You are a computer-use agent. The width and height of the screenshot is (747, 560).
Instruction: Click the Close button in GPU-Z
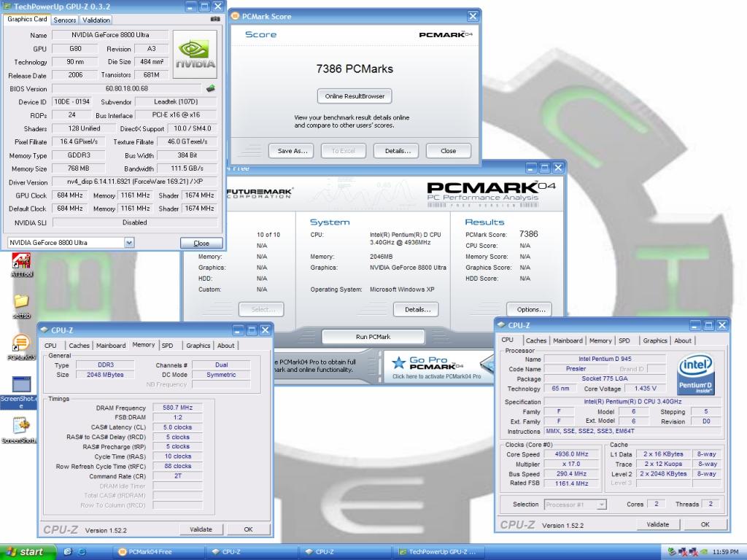[x=201, y=243]
